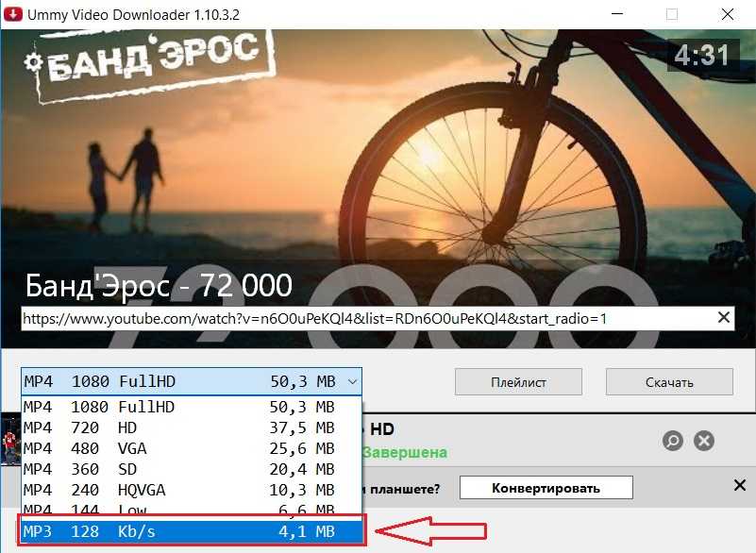Viewport: 756px width, 553px height.
Task: Click the Ummy Video Downloader app icon
Action: pyautogui.click(x=12, y=14)
